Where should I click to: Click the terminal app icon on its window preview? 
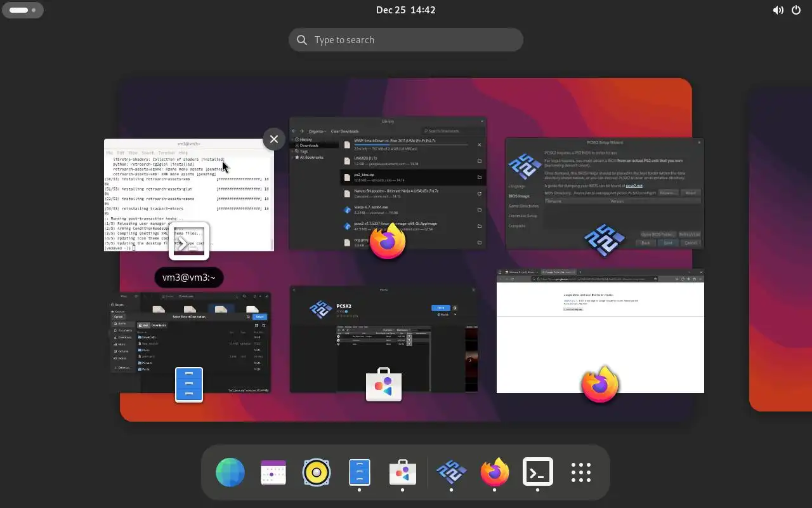click(x=189, y=241)
